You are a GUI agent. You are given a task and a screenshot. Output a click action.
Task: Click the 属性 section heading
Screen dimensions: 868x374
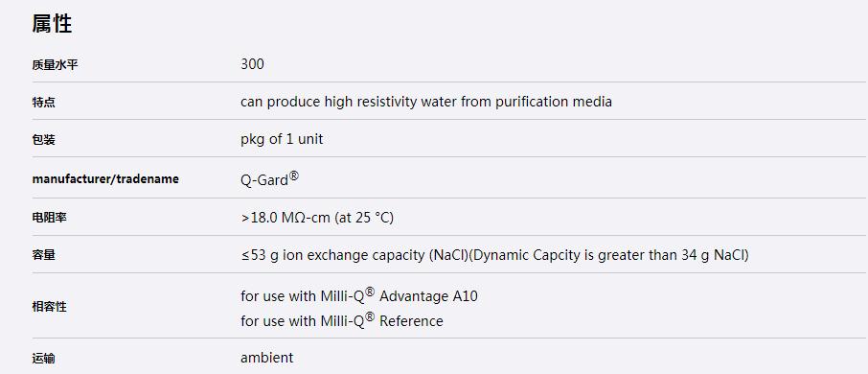tap(52, 24)
